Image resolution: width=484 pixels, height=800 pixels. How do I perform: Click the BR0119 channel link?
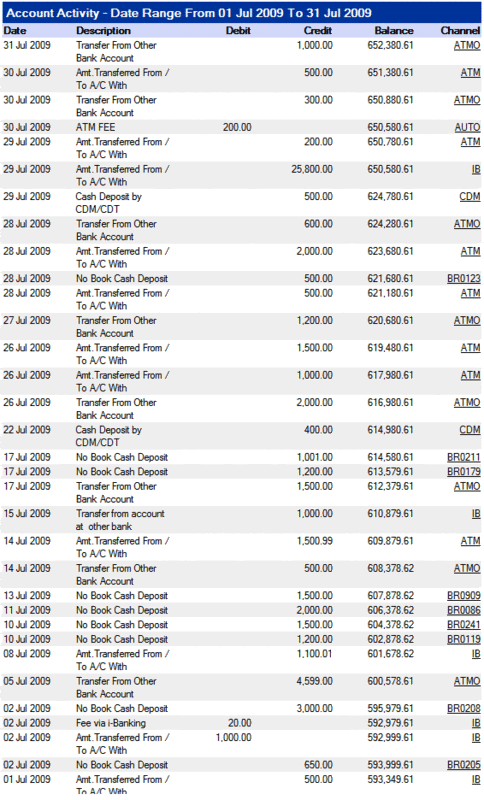464,640
